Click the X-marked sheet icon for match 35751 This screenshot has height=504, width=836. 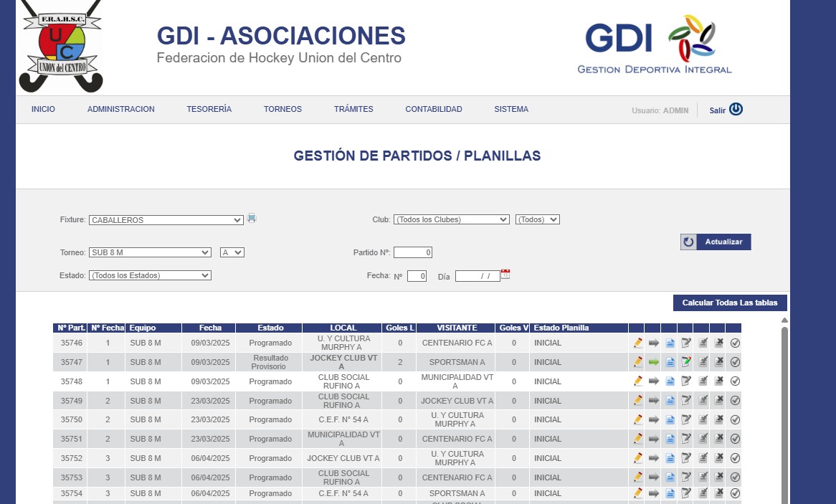point(718,439)
